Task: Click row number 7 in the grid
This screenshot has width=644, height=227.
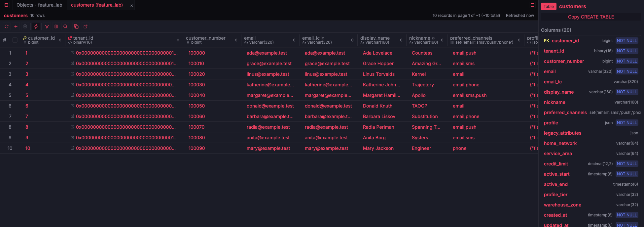Action: (10, 116)
